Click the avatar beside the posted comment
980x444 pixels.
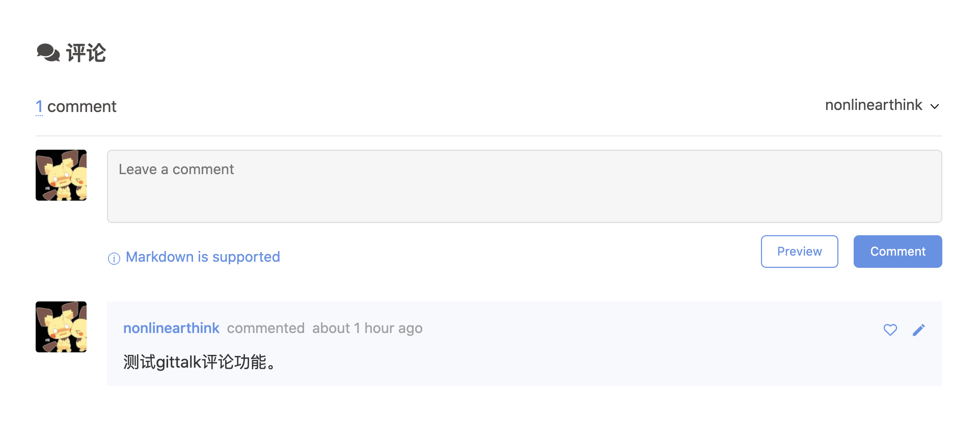[x=61, y=327]
